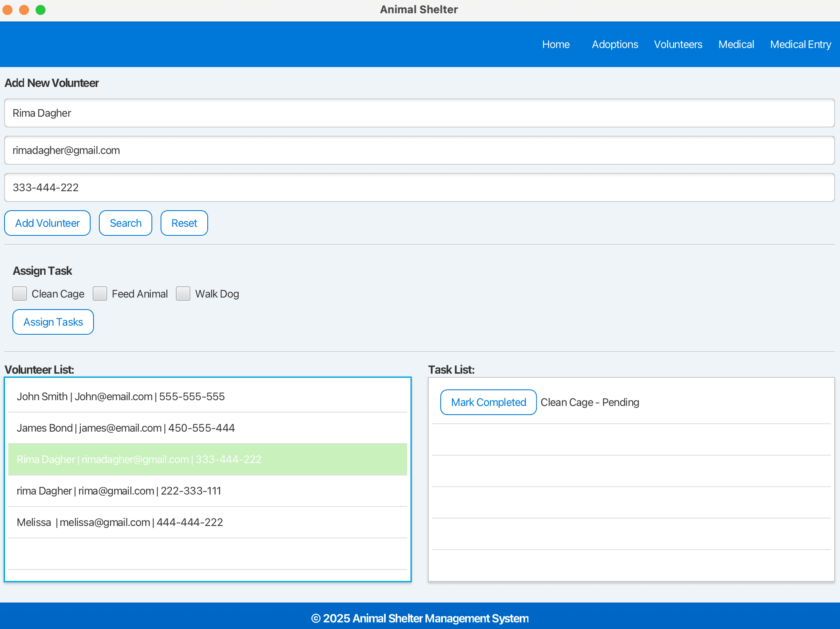Reset the volunteer form

click(x=184, y=223)
